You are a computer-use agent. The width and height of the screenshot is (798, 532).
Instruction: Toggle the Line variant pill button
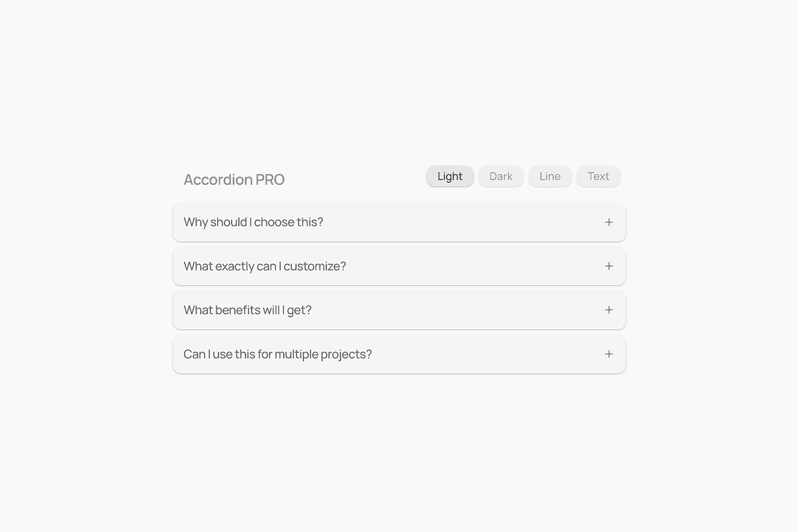click(x=550, y=177)
